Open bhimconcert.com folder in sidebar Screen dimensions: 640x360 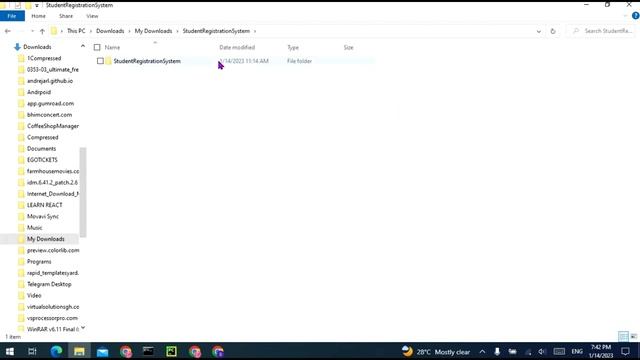(49, 115)
